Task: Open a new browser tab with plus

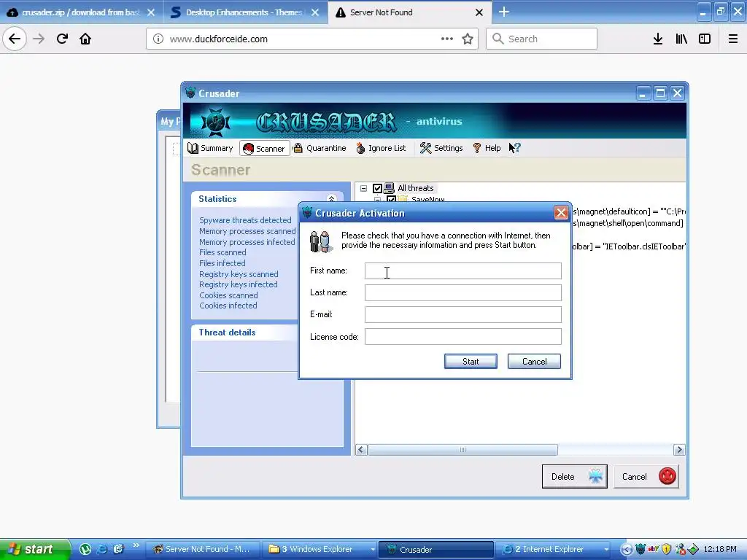Action: pos(503,12)
